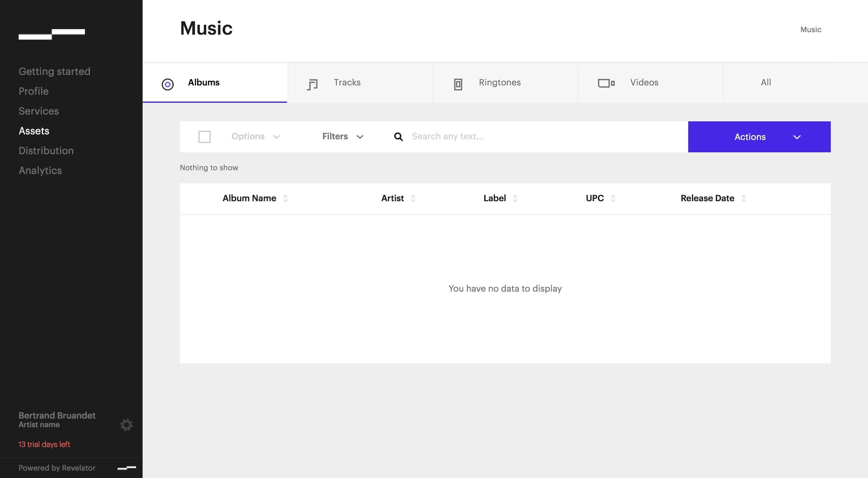Click the Tracks music note icon
868x478 pixels.
tap(312, 85)
